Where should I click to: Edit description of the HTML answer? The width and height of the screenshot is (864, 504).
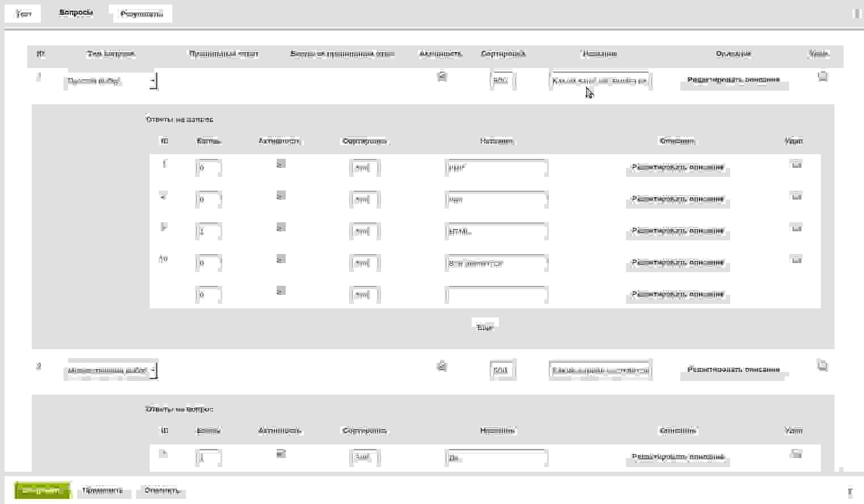tap(678, 231)
